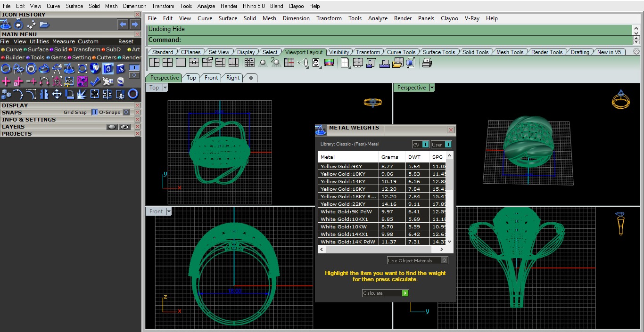
Task: Click the Layers hidden oval toggle
Action: click(x=112, y=127)
